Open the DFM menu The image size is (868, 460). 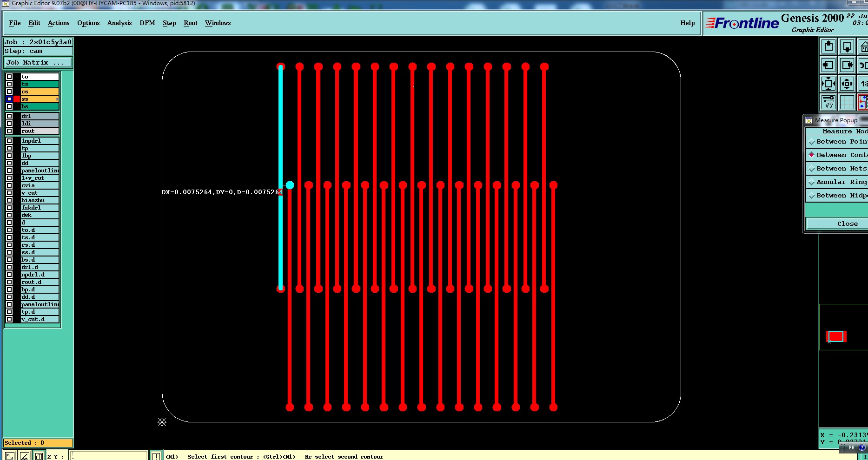[147, 23]
